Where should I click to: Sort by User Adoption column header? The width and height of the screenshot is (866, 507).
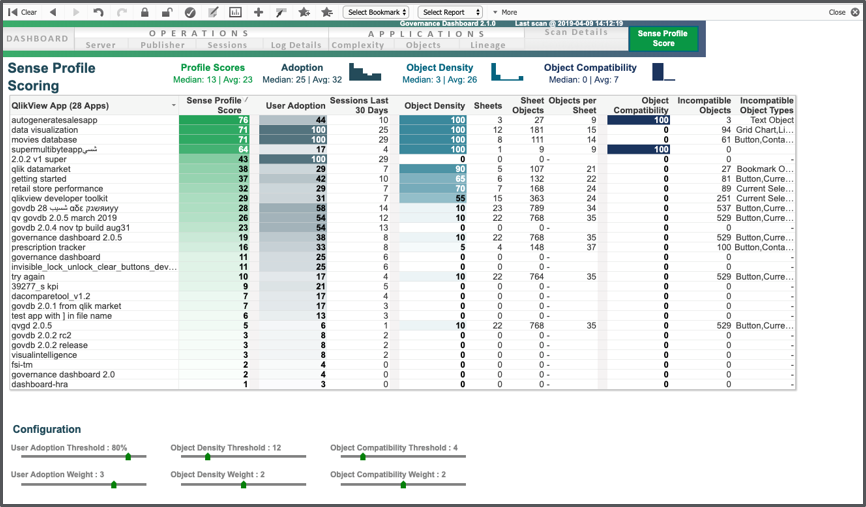pos(295,105)
